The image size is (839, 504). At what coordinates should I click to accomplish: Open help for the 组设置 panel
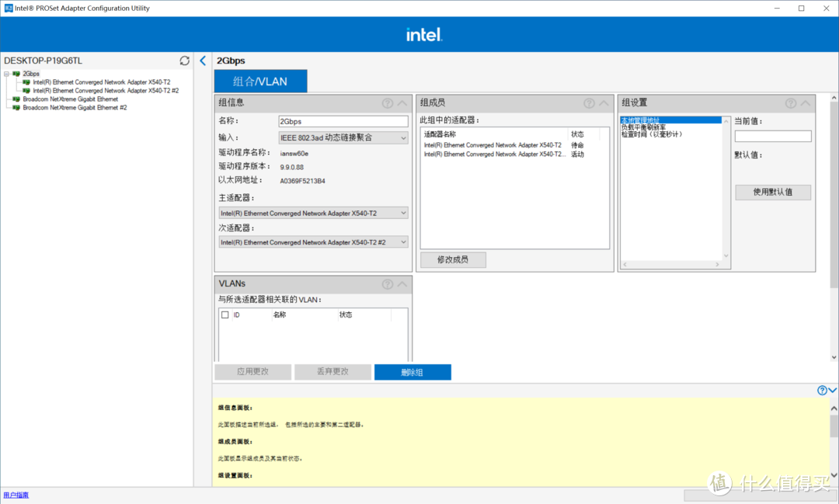(x=790, y=103)
